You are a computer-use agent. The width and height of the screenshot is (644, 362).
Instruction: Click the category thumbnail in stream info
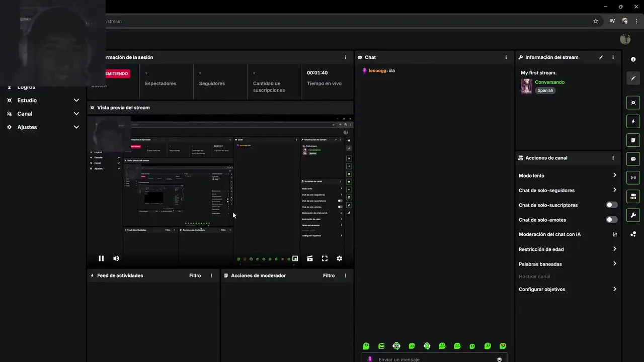[x=526, y=86]
